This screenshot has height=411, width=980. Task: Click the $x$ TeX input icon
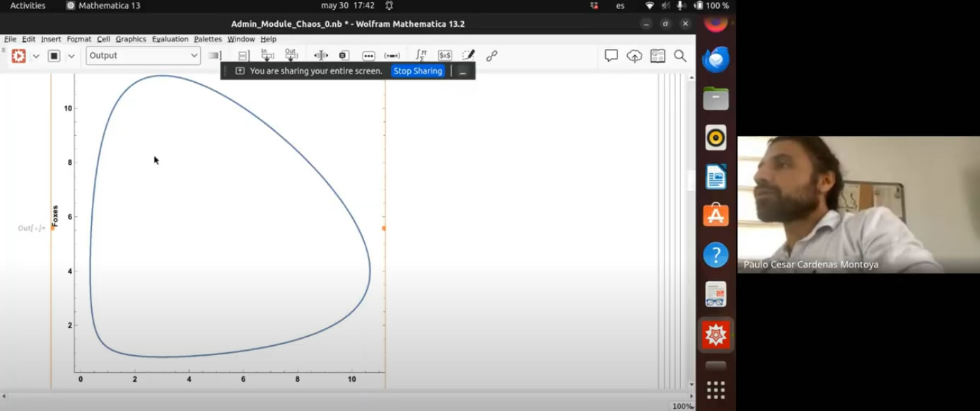coord(445,56)
